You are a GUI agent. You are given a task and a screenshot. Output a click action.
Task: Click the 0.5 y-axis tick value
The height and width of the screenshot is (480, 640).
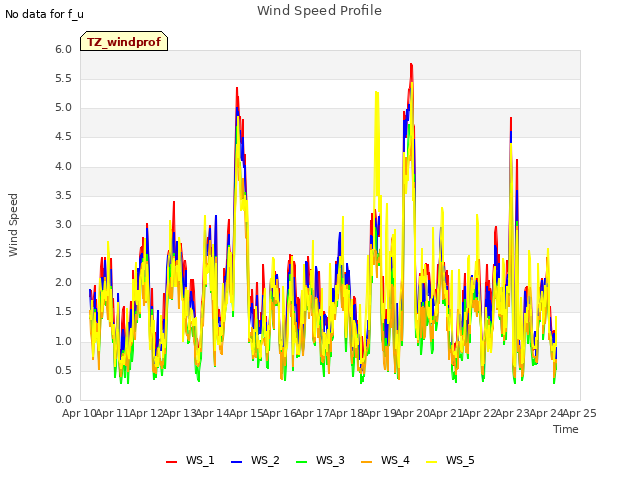coord(63,370)
